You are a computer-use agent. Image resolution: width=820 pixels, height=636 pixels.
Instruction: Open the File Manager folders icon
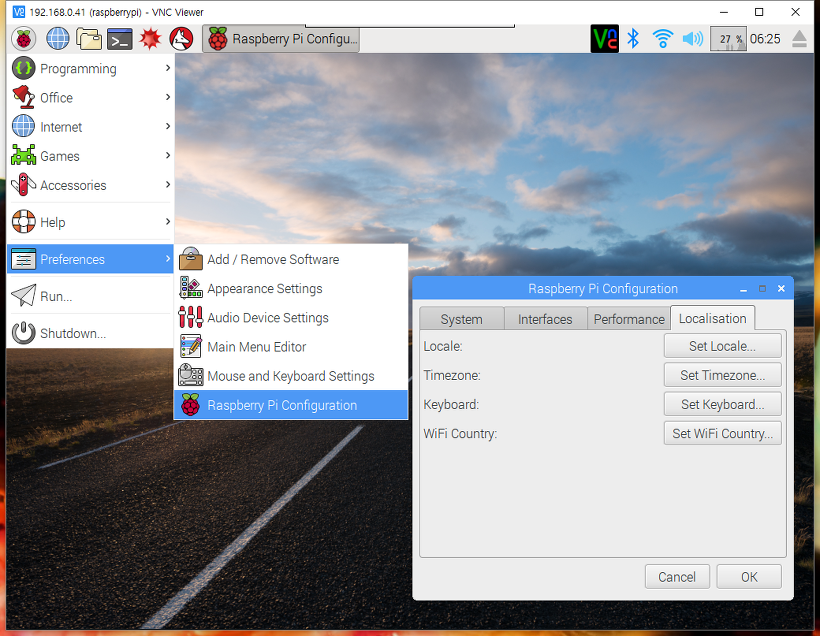coord(89,39)
